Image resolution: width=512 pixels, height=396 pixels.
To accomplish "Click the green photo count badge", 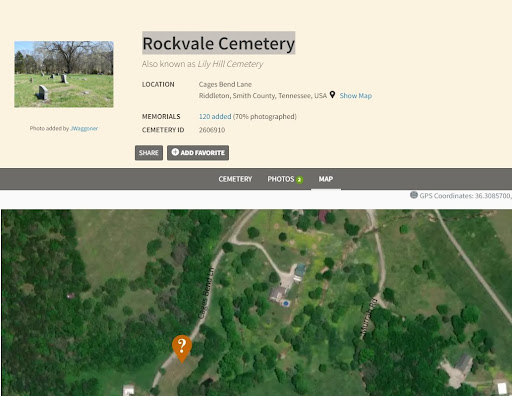I will pos(299,180).
